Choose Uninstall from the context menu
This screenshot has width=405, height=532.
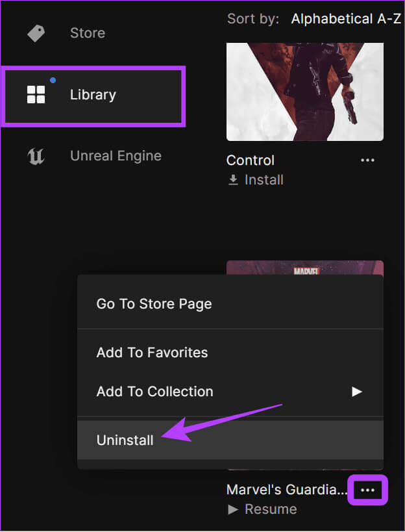[125, 440]
